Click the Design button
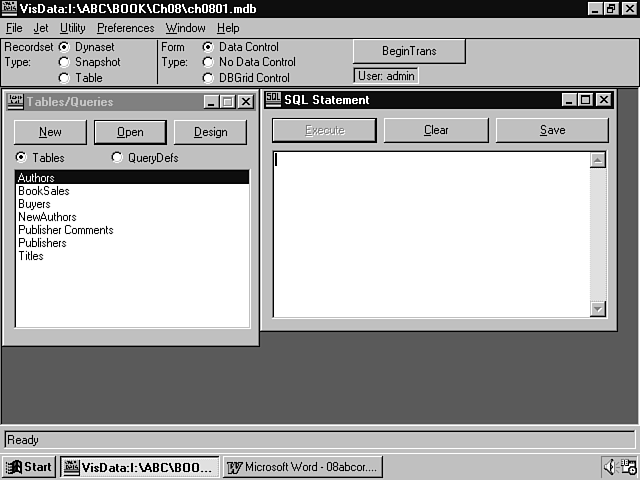 pos(210,132)
